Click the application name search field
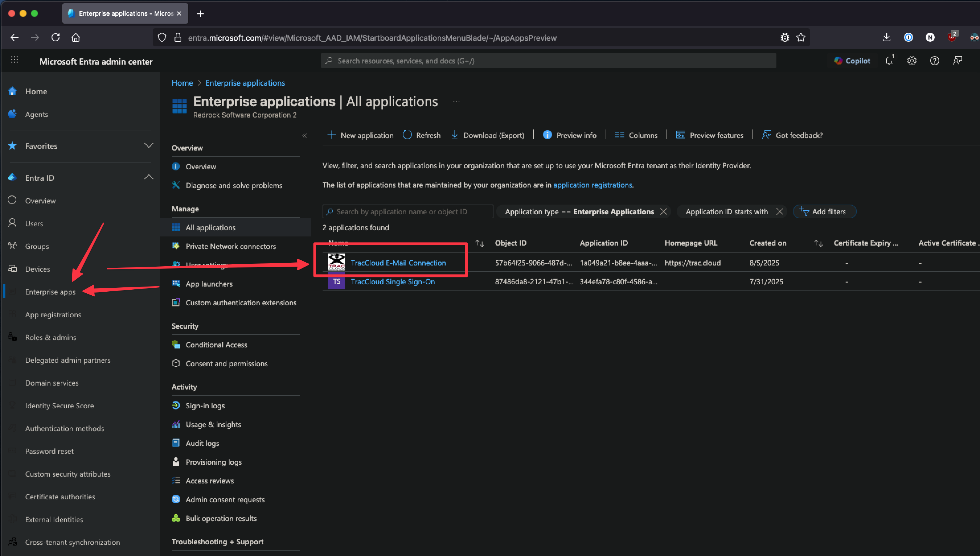This screenshot has height=556, width=980. (408, 211)
